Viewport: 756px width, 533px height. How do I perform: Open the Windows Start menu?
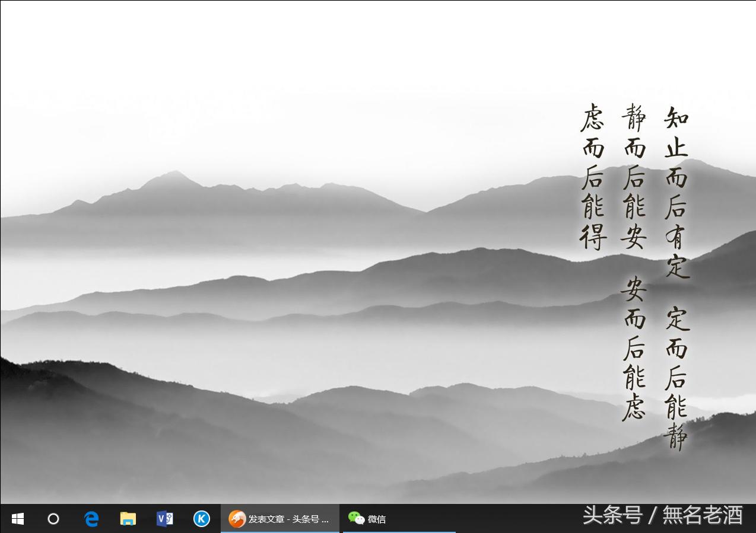coord(18,519)
